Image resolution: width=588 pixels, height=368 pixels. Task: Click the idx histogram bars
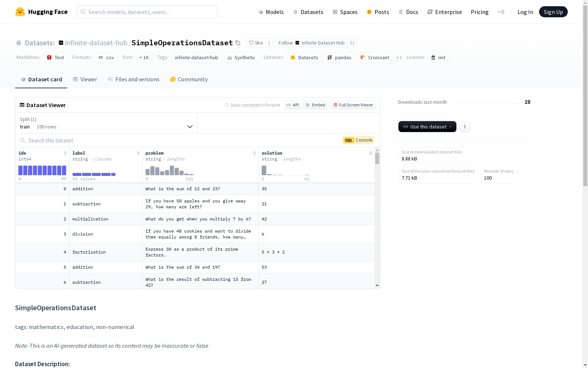click(42, 170)
